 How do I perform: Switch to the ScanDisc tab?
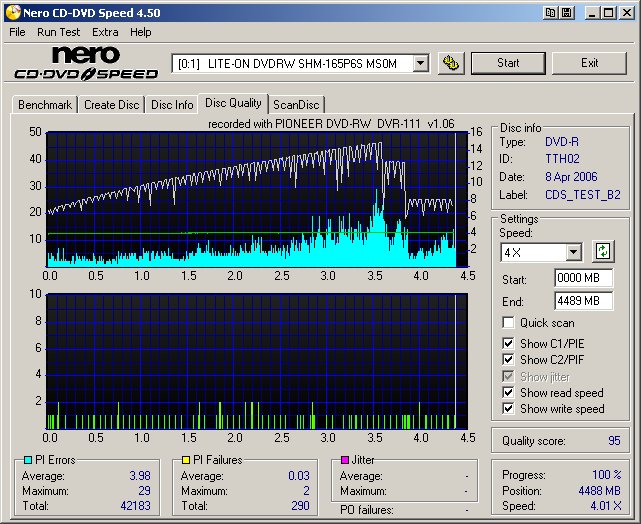click(x=296, y=105)
